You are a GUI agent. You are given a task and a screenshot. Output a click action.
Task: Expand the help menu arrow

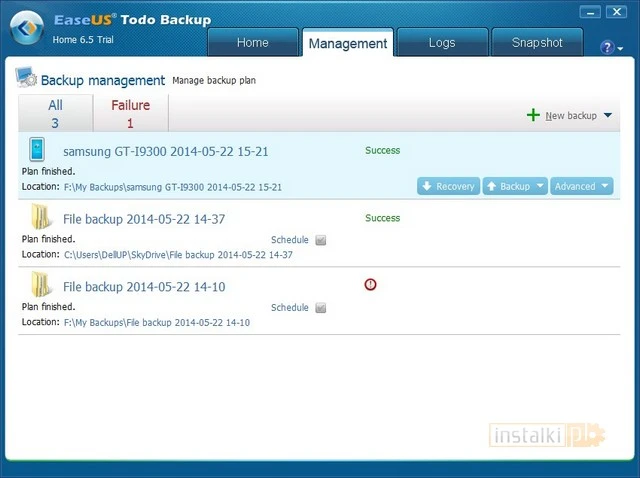pyautogui.click(x=620, y=49)
